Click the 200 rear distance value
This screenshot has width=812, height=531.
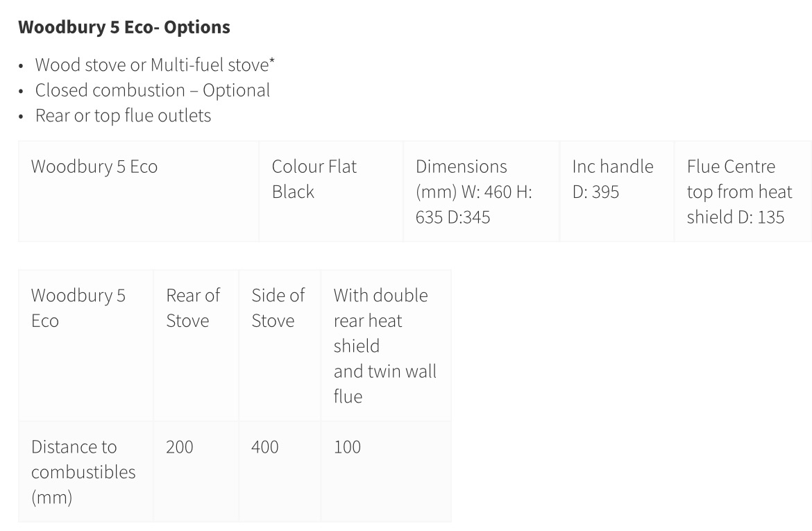coord(179,446)
